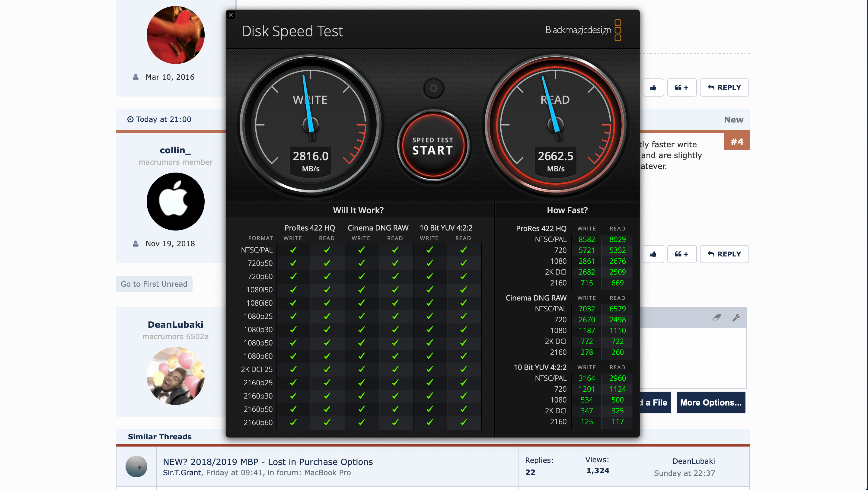Click the 1080p60 Cinema DNG read checkmark

tap(395, 356)
